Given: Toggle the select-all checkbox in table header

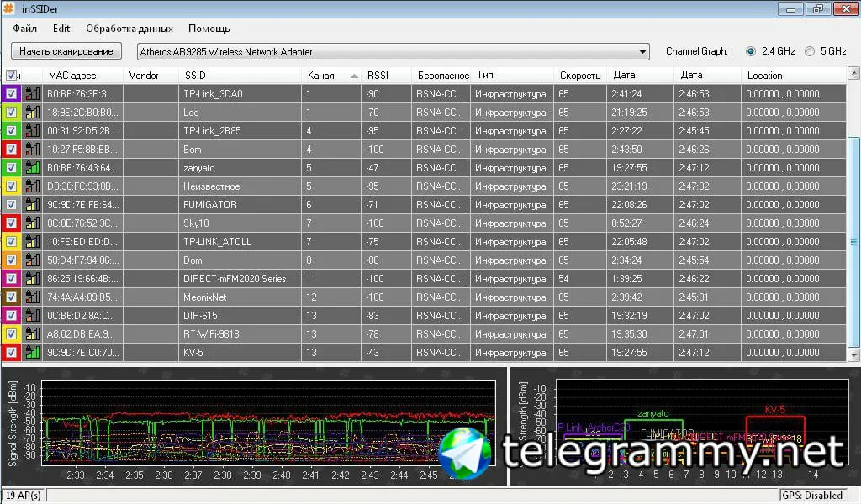Looking at the screenshot, I should (11, 75).
